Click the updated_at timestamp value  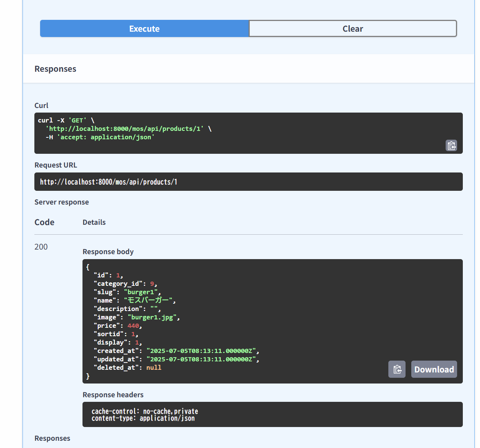[x=201, y=359]
